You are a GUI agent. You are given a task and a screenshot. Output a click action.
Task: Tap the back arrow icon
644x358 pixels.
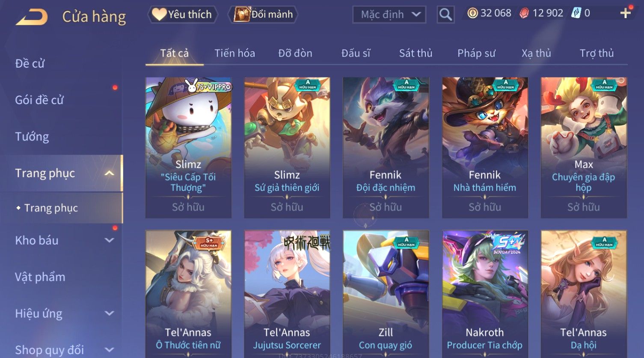tap(32, 18)
